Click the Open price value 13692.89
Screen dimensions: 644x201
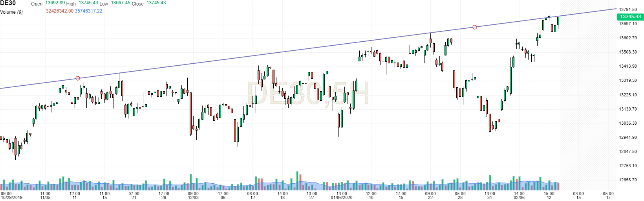click(55, 3)
